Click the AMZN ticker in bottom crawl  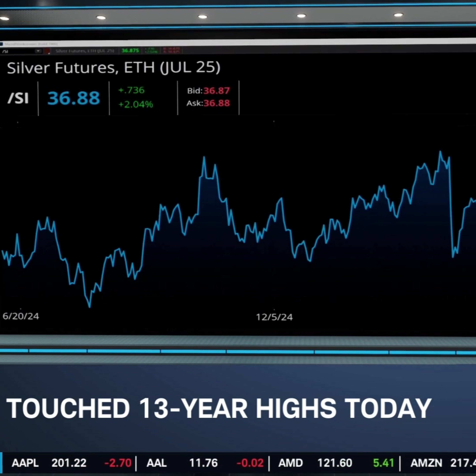pyautogui.click(x=426, y=463)
